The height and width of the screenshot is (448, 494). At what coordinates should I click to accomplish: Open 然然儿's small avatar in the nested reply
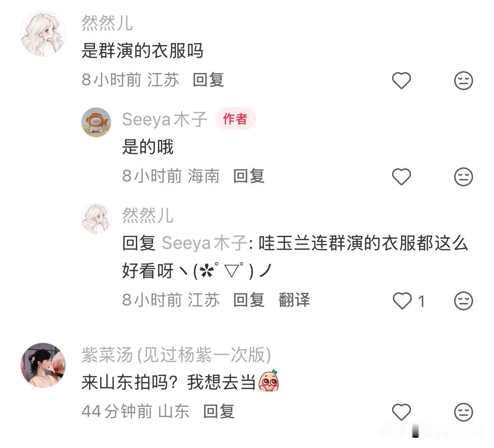coord(96,218)
